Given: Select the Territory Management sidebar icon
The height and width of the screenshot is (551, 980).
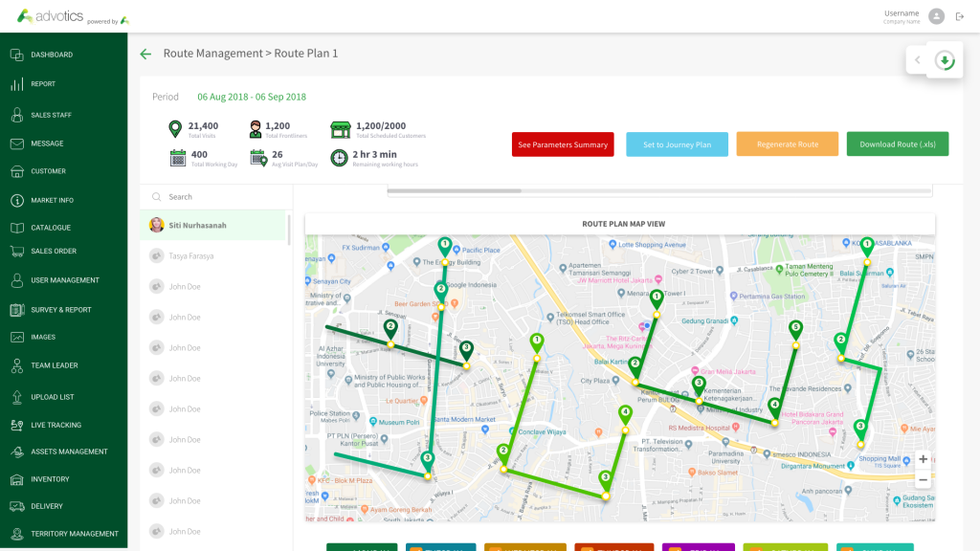Looking at the screenshot, I should click(15, 534).
